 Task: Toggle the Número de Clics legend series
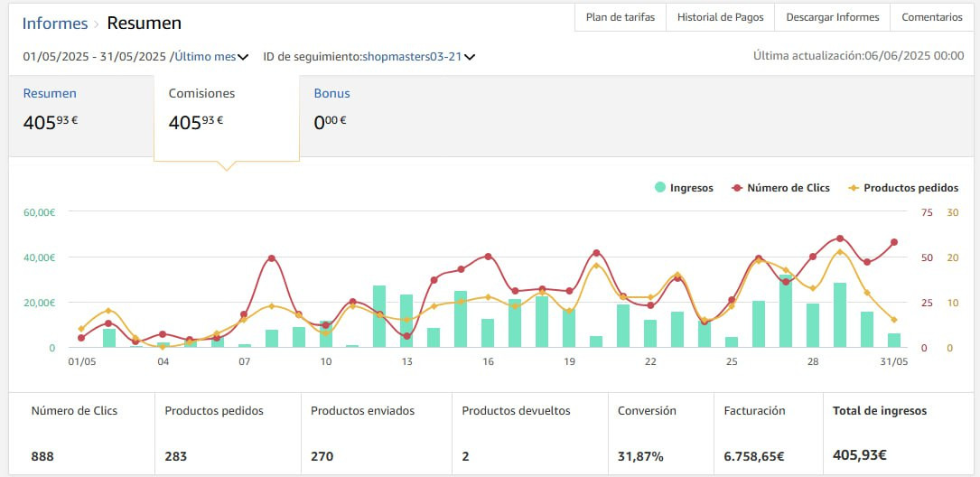pyautogui.click(x=780, y=188)
